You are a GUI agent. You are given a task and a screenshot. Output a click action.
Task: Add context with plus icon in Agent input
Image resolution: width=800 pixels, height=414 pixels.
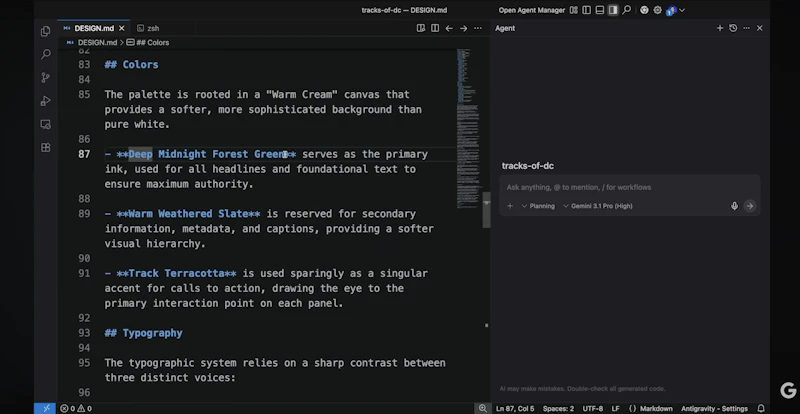coord(510,206)
